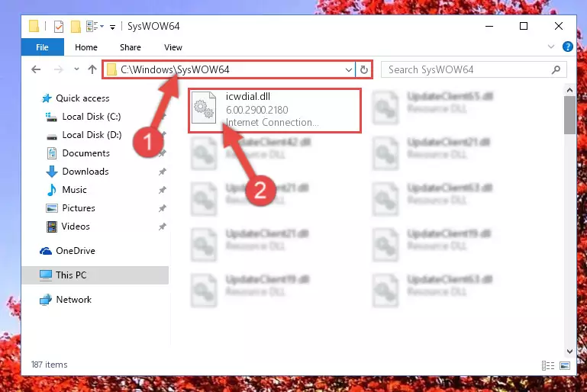
Task: Click the folder icon in address bar
Action: click(x=111, y=69)
